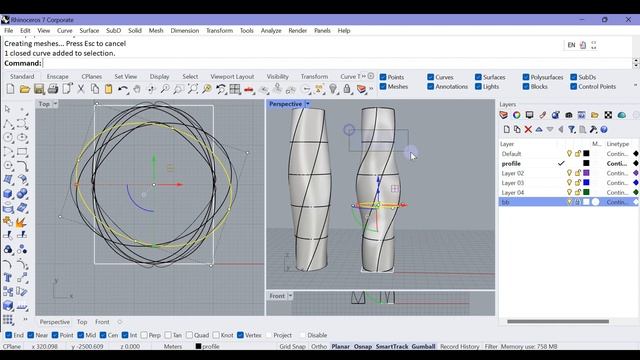This screenshot has height=360, width=640.
Task: Click the Command input field
Action: (x=337, y=63)
